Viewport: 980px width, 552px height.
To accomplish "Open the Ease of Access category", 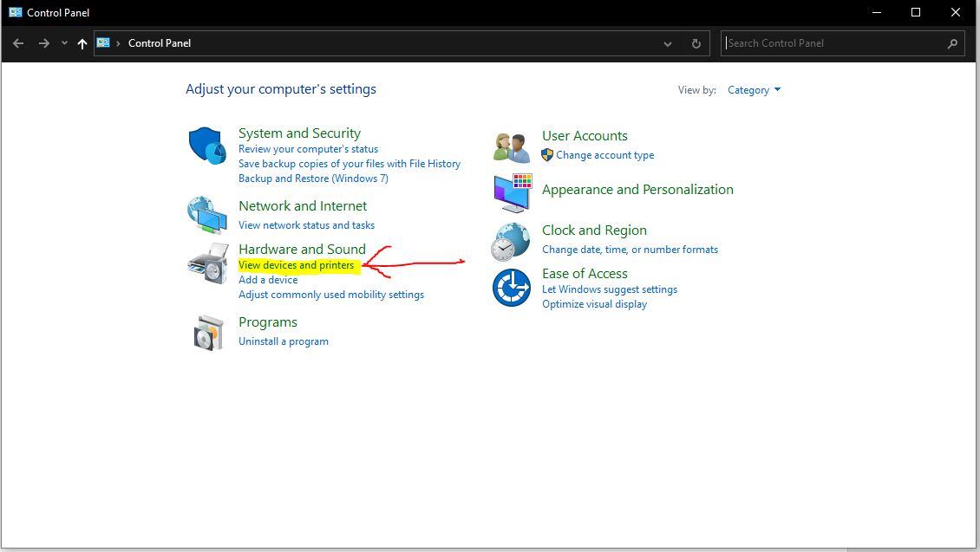I will pos(585,274).
